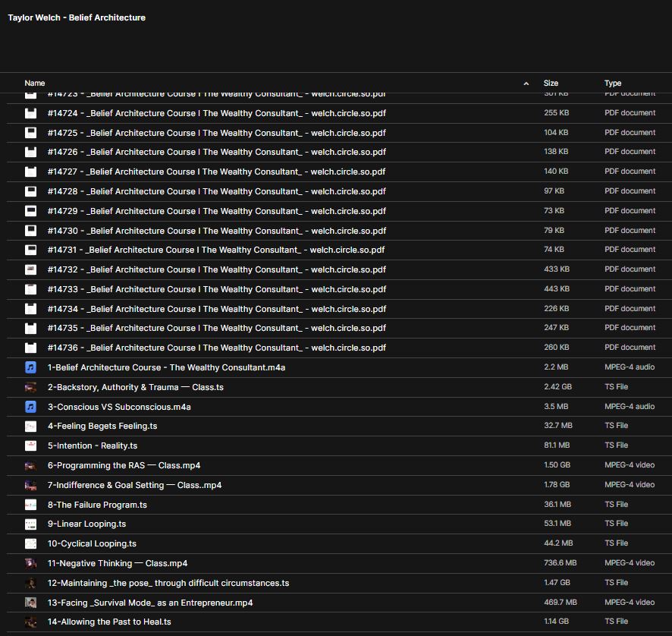Screen dimensions: 672x636
Task: Click the file icon for 9-Linear Looping.ts
Action: [30, 524]
